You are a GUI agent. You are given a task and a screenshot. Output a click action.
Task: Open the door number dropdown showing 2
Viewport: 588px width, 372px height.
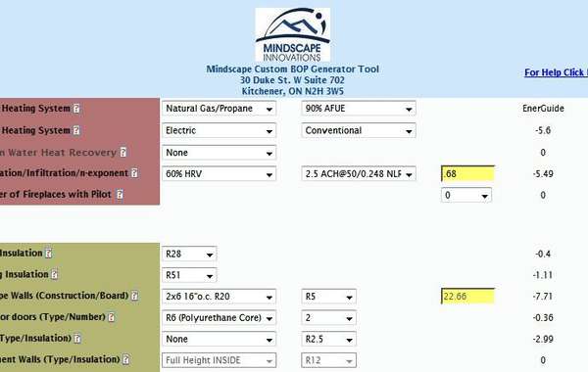click(328, 318)
